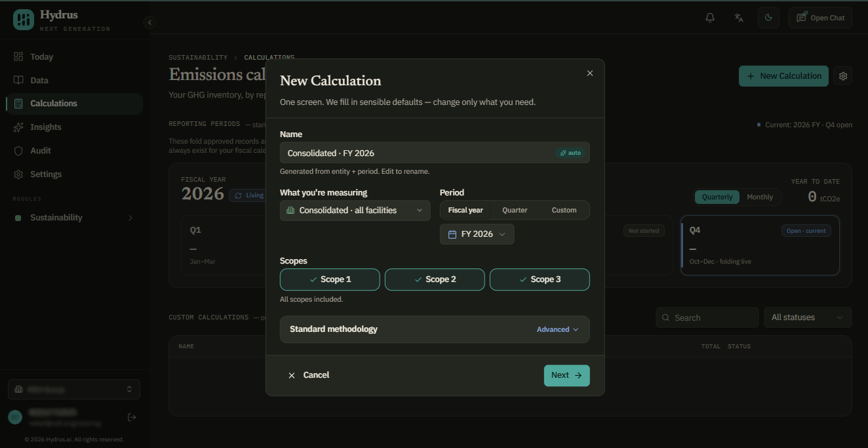Focus the Search calculations field

click(x=707, y=317)
